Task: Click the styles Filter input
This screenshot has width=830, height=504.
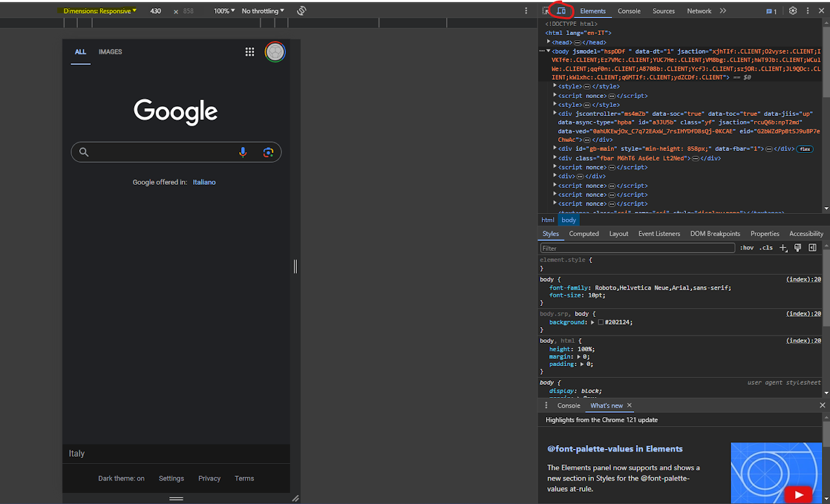Action: tap(638, 248)
